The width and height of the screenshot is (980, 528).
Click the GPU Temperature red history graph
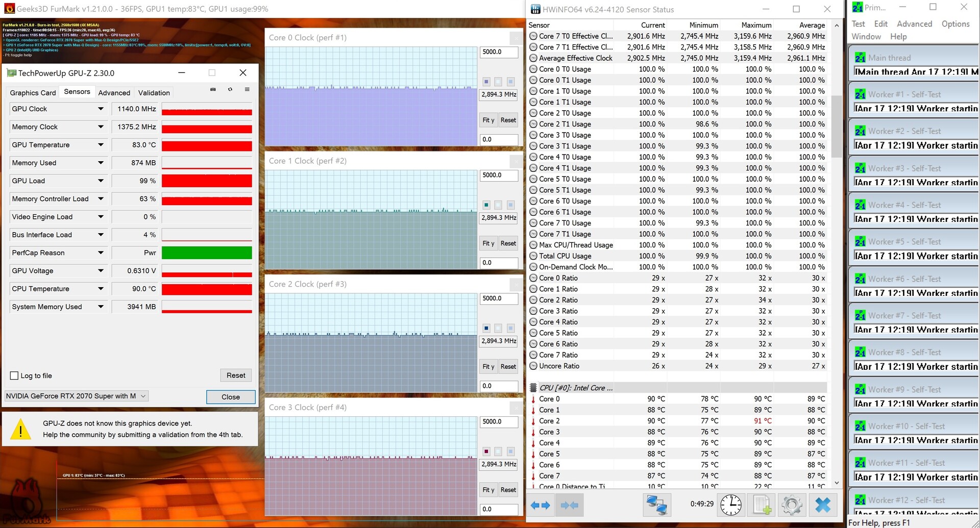coord(207,145)
